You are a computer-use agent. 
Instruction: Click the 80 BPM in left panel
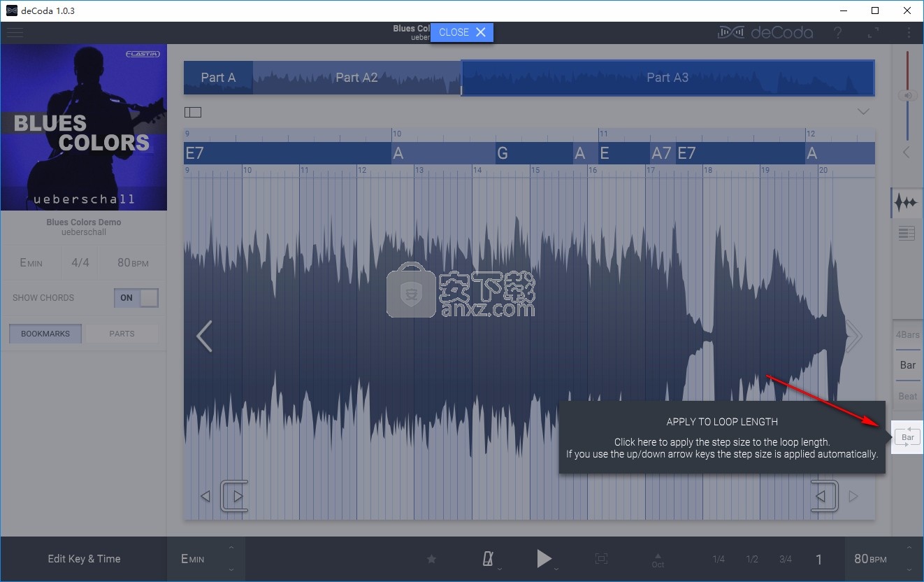133,263
